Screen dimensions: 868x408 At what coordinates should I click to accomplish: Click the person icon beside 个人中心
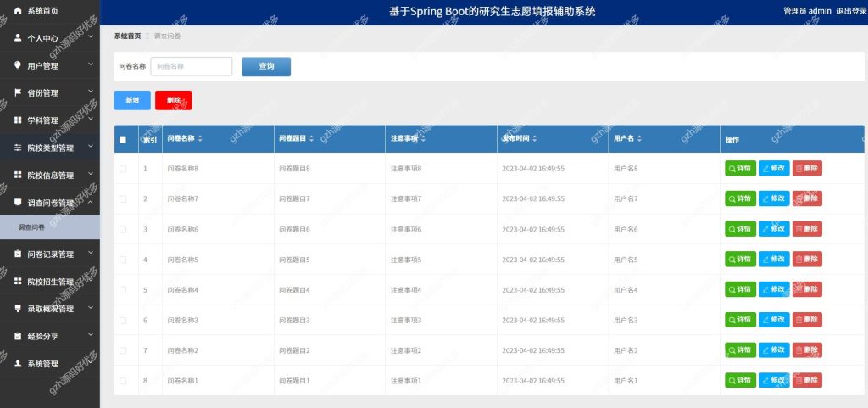18,38
